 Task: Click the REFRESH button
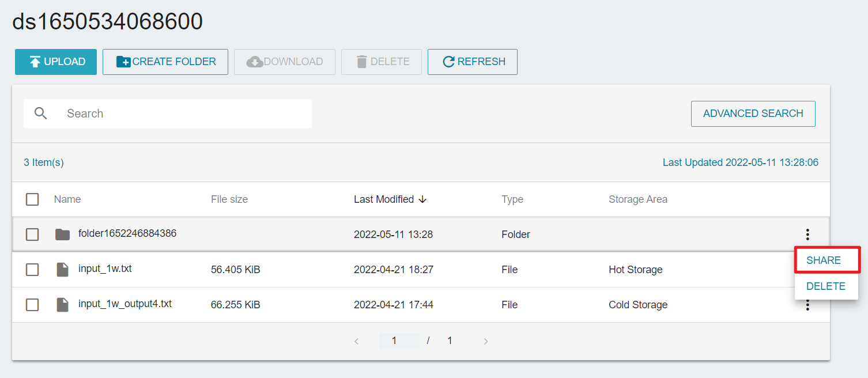point(473,62)
